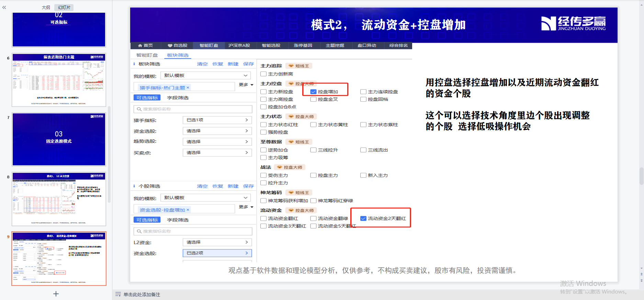
Task: Remove the 资金选股-控盘增加 tag via its x
Action: point(188,210)
